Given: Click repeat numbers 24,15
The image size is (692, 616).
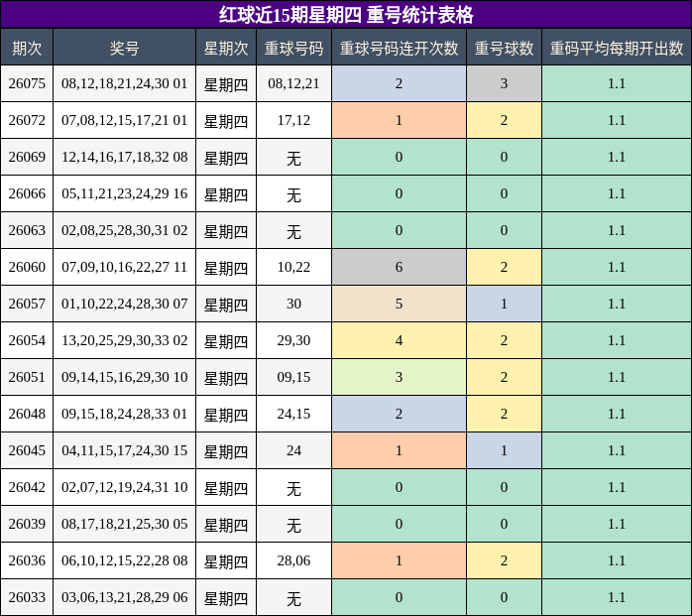Looking at the screenshot, I should point(293,414).
